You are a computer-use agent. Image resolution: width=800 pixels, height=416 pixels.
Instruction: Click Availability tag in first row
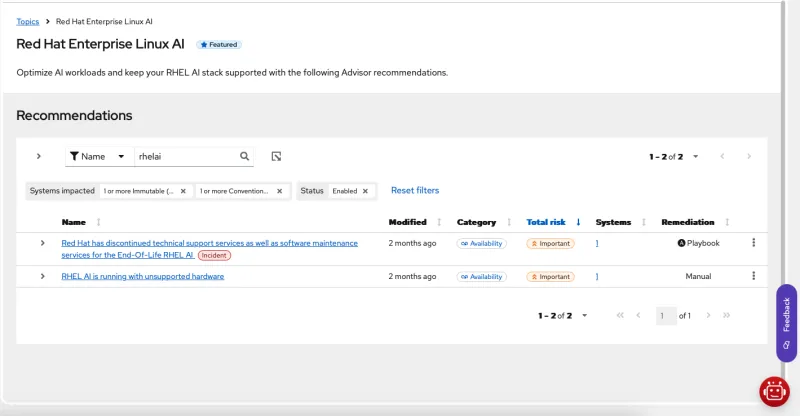[x=482, y=243]
